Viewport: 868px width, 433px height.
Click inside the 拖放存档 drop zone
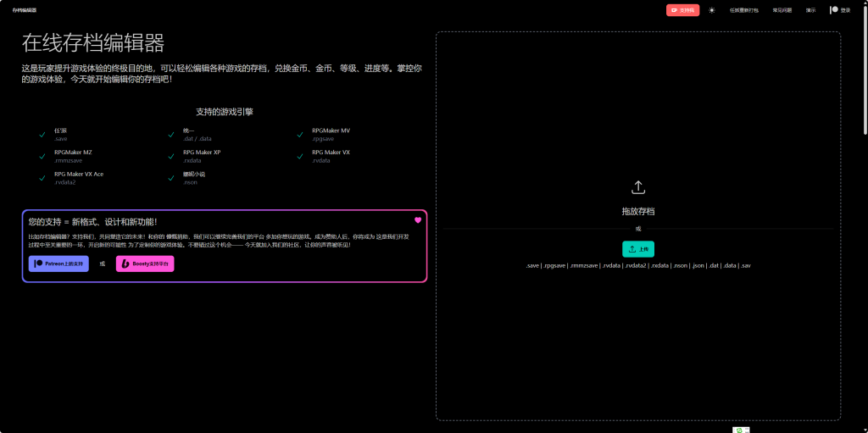point(638,339)
